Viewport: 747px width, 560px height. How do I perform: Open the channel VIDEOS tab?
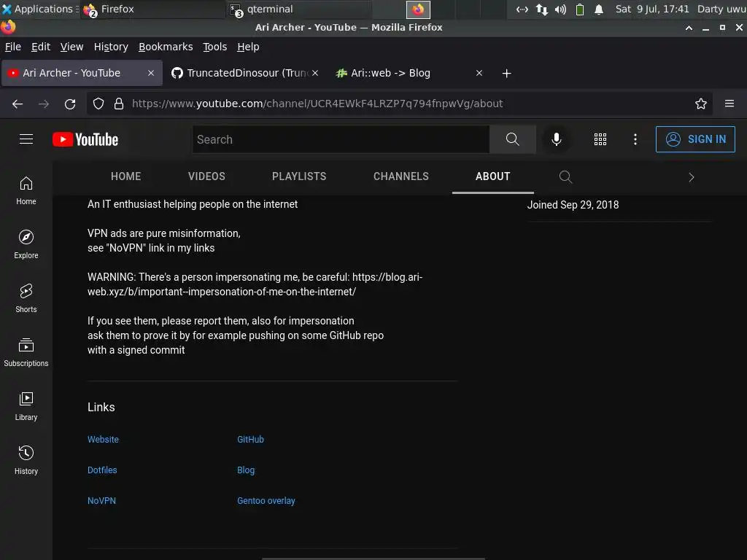[x=206, y=176]
